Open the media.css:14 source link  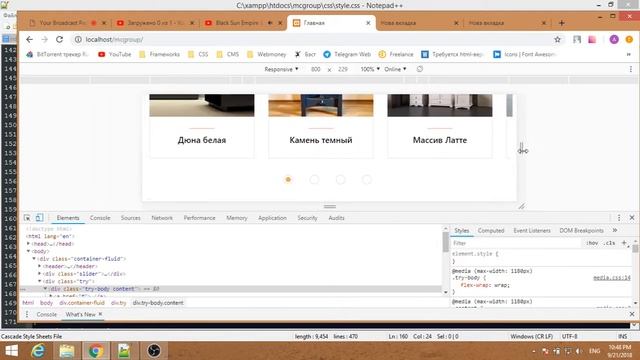pos(611,278)
